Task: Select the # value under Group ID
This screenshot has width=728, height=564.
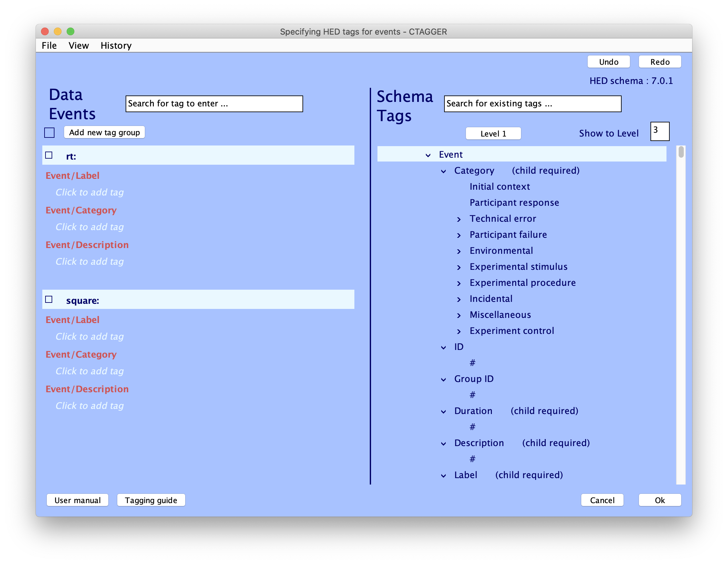Action: (472, 395)
